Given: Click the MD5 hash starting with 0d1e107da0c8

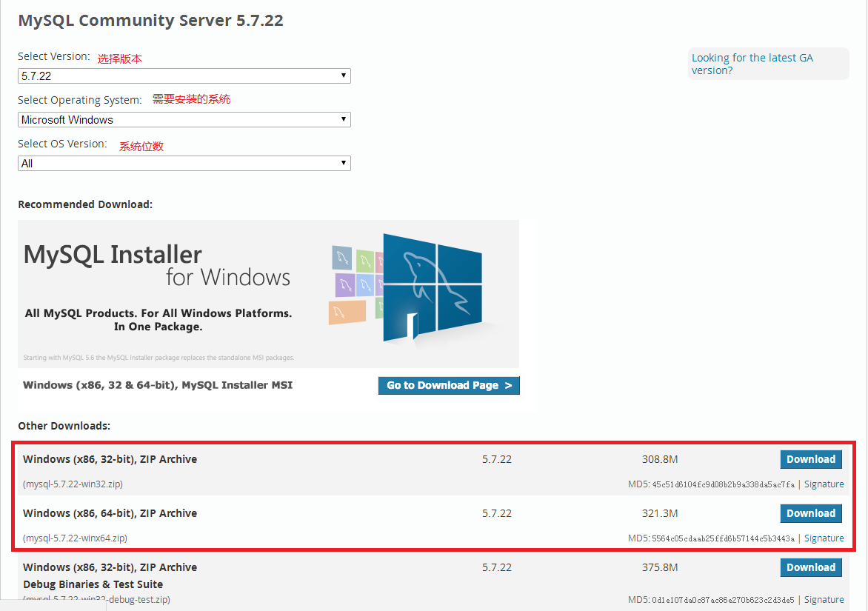Looking at the screenshot, I should (x=723, y=600).
